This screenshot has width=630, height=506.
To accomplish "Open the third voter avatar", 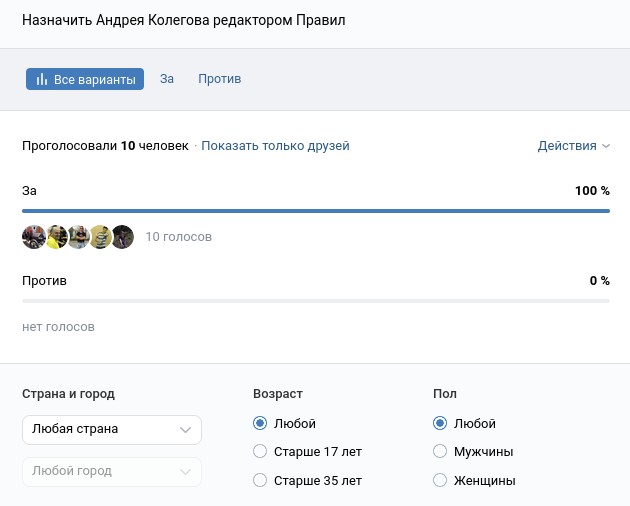I will click(78, 237).
